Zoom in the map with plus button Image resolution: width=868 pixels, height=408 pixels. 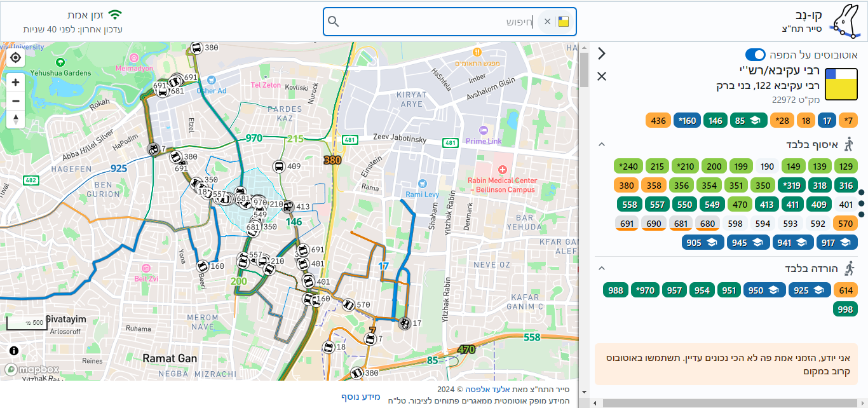pyautogui.click(x=16, y=82)
